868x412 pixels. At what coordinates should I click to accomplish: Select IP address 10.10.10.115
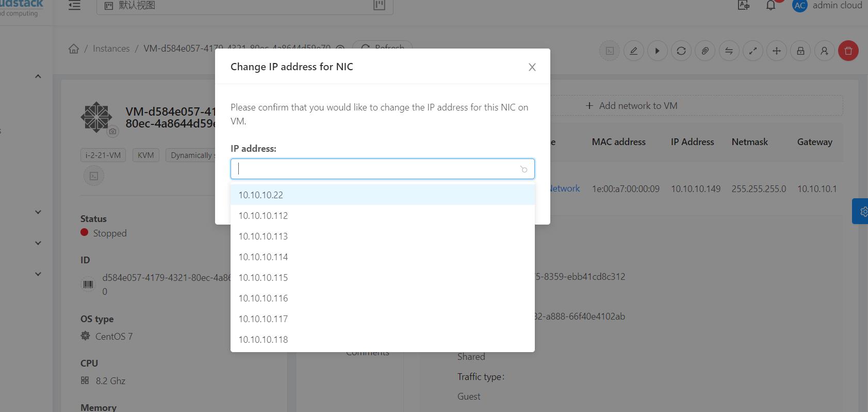tap(382, 277)
